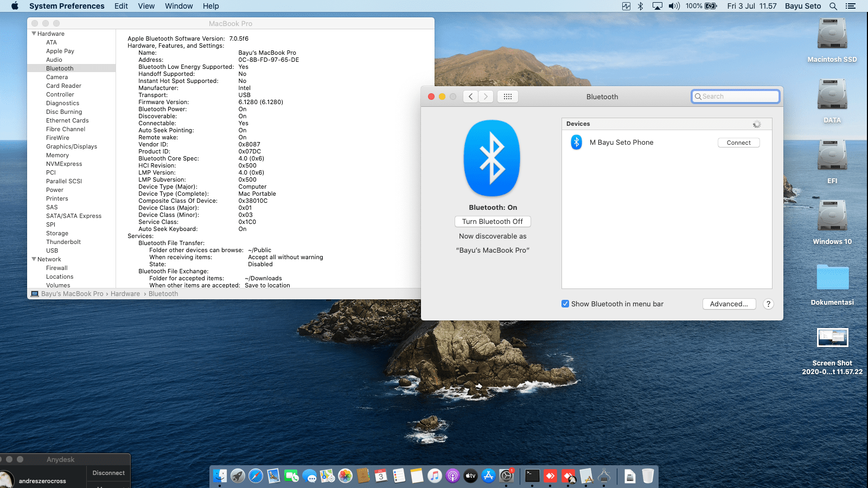
Task: Open the battery status menu bar item
Action: pos(701,6)
